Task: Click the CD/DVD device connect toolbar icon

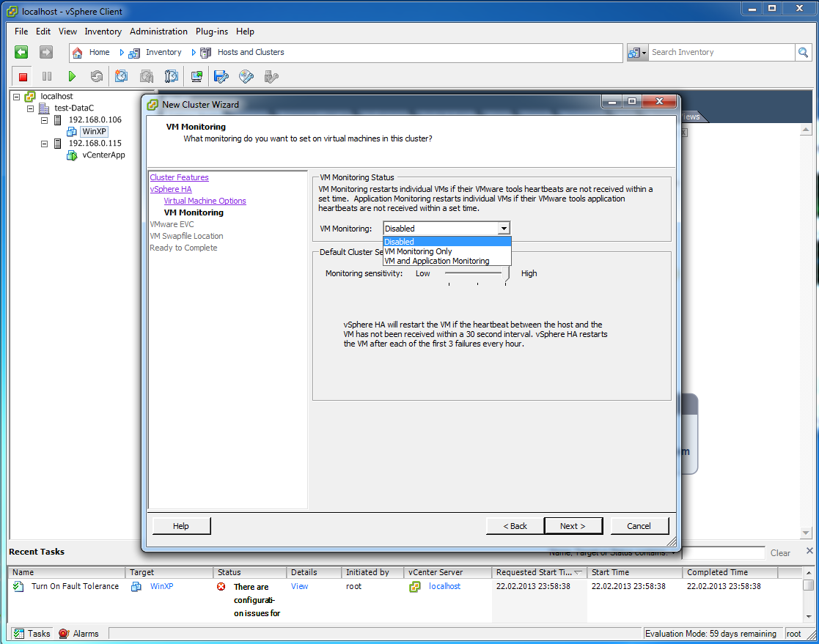Action: [x=246, y=77]
